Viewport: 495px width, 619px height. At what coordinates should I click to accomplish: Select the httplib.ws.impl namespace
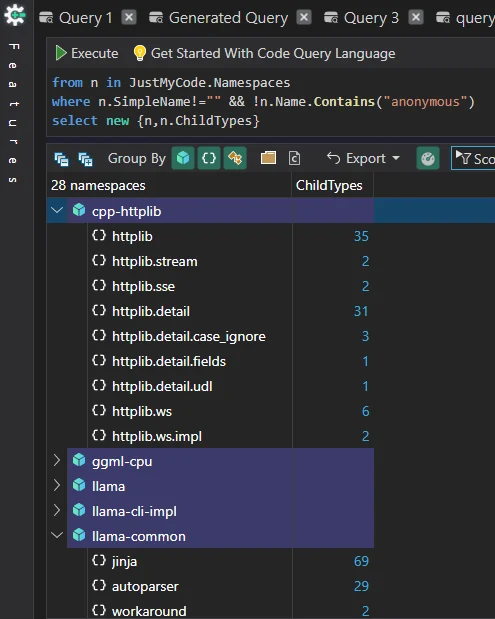point(157,436)
